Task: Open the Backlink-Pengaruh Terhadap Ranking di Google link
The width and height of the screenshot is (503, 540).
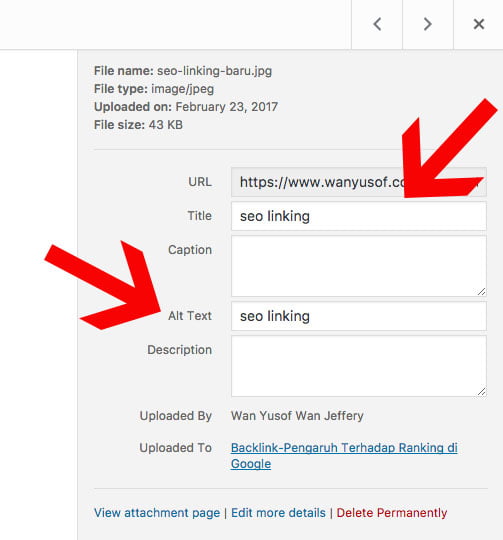Action: (x=344, y=456)
